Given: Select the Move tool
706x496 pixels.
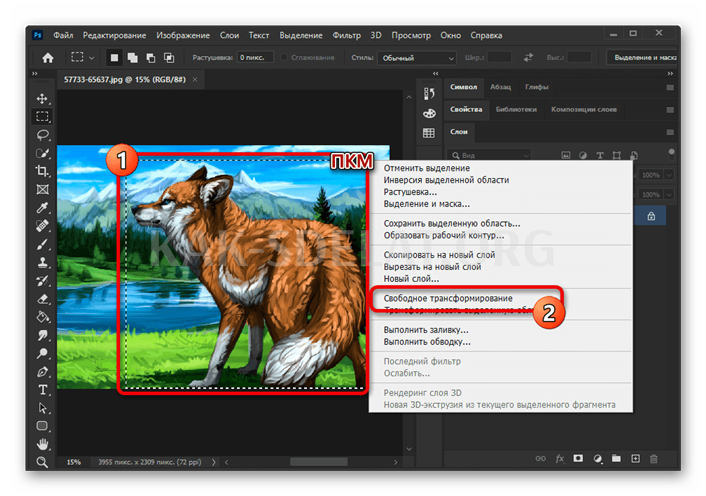Looking at the screenshot, I should [42, 99].
